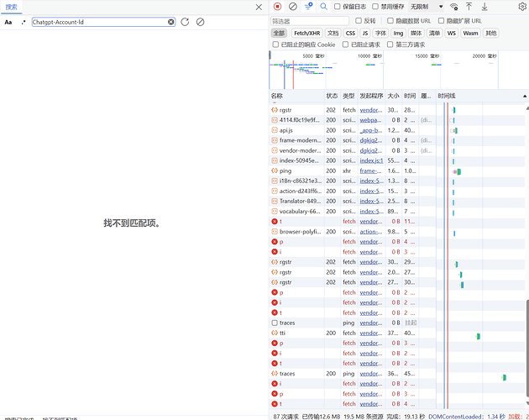Screen dimensions: 529x420
Task: Select the 其他 filter
Action: coord(491,33)
